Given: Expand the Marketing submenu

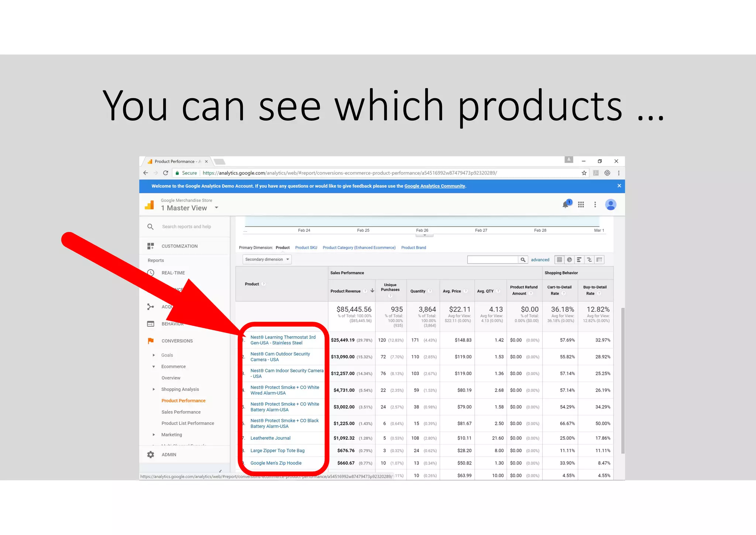Looking at the screenshot, I should coord(154,435).
